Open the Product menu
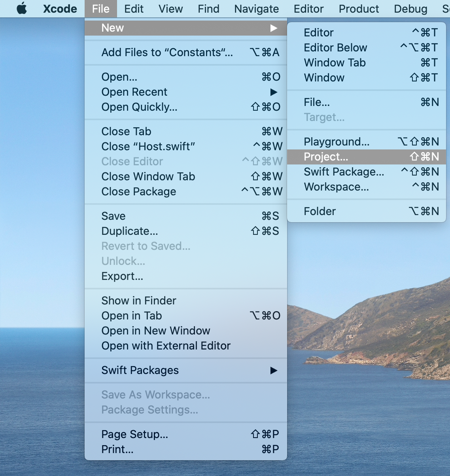The image size is (450, 476). 359,9
